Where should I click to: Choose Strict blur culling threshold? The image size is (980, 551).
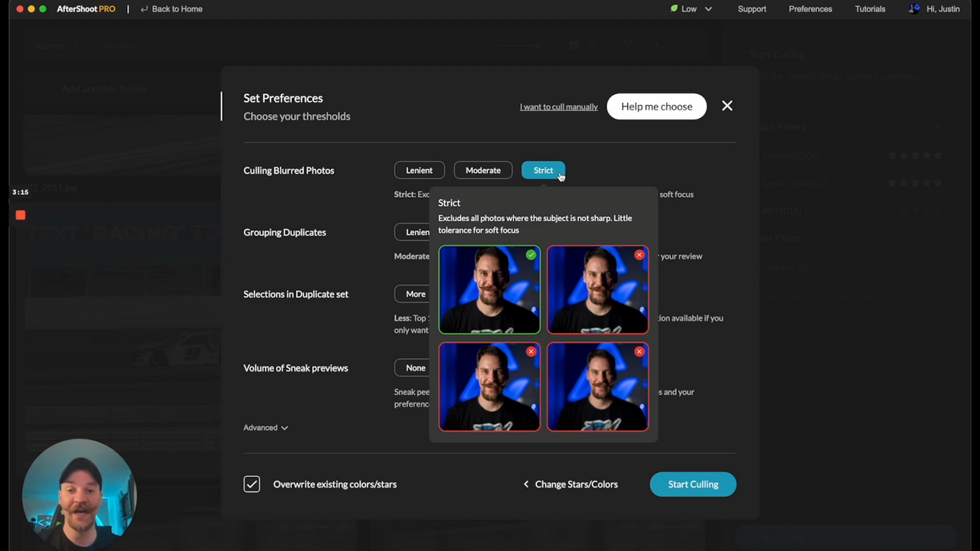(x=543, y=171)
